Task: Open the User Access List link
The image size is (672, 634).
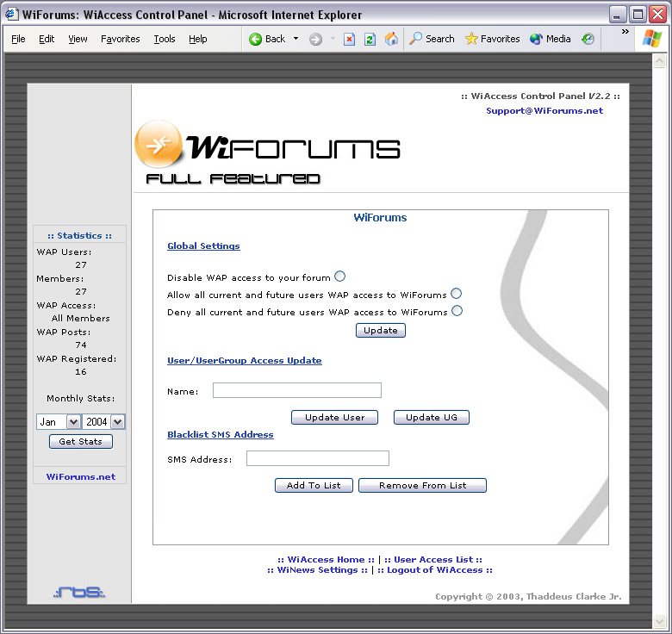Action: pyautogui.click(x=432, y=559)
